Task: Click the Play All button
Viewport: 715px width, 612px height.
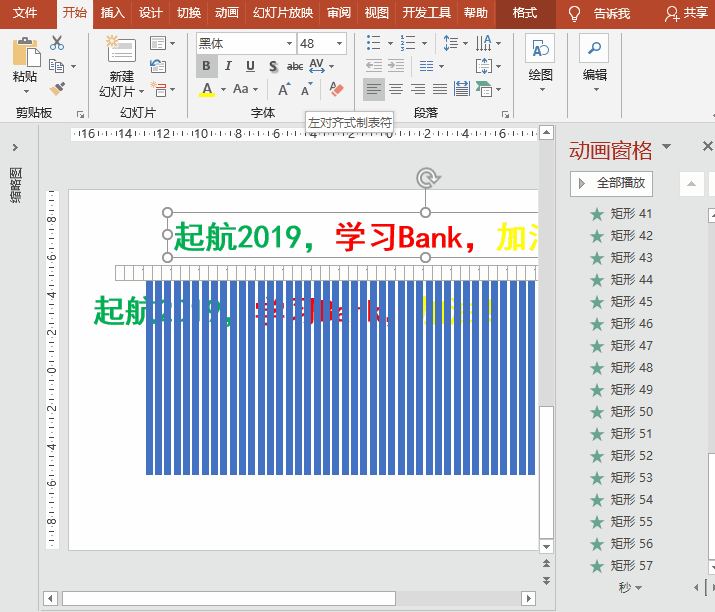Action: tap(611, 184)
